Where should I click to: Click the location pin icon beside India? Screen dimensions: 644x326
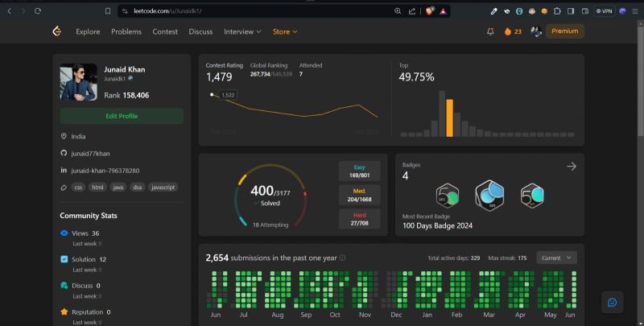click(x=64, y=136)
